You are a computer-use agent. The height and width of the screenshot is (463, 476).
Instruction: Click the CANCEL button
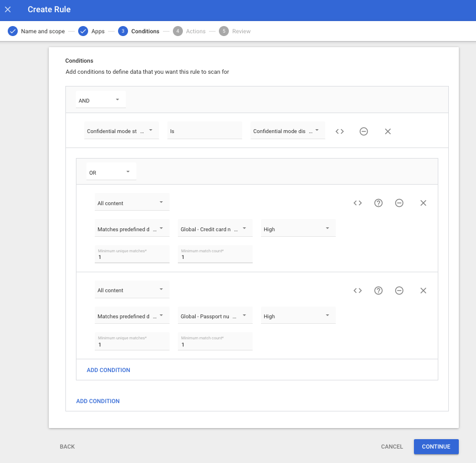click(392, 446)
